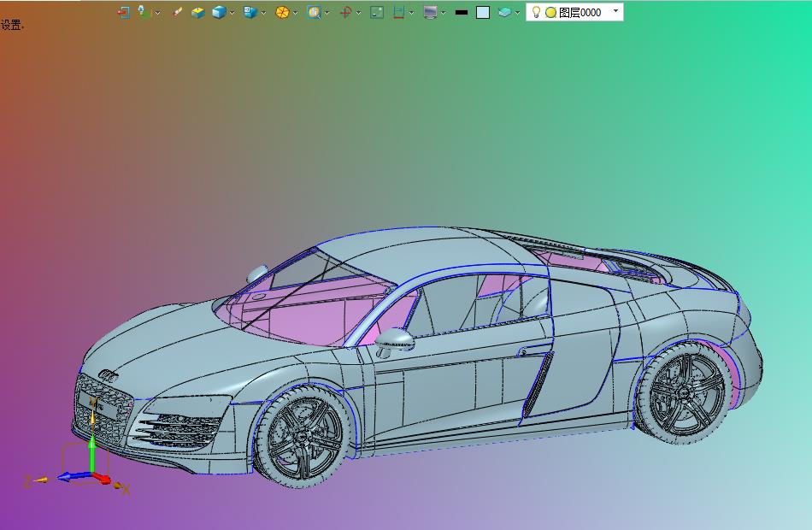Viewport: 812px width, 530px height.
Task: Click the black line color swatch
Action: tap(461, 13)
